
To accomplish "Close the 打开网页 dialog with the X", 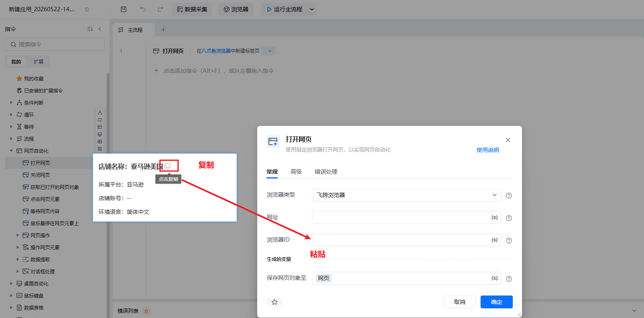I will coord(508,140).
